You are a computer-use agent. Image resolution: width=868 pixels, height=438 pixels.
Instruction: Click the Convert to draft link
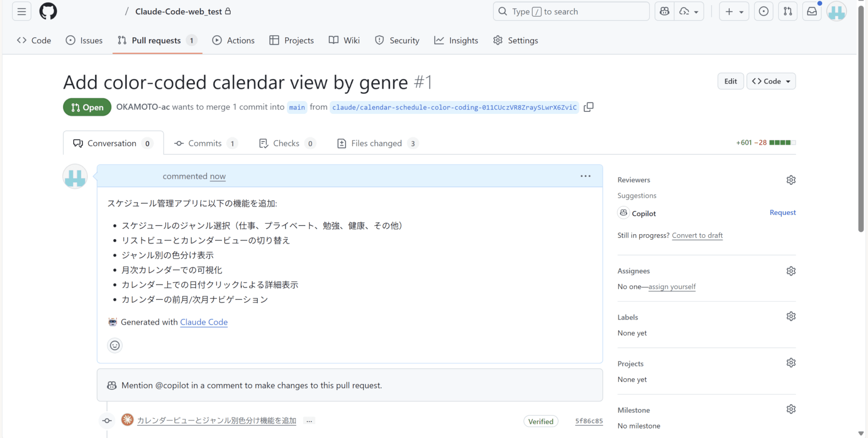697,236
